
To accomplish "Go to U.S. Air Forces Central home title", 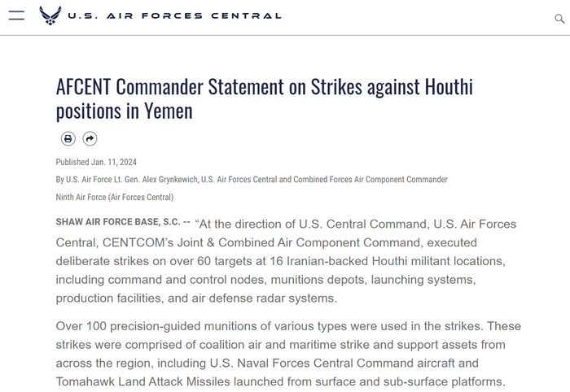I will (x=174, y=15).
